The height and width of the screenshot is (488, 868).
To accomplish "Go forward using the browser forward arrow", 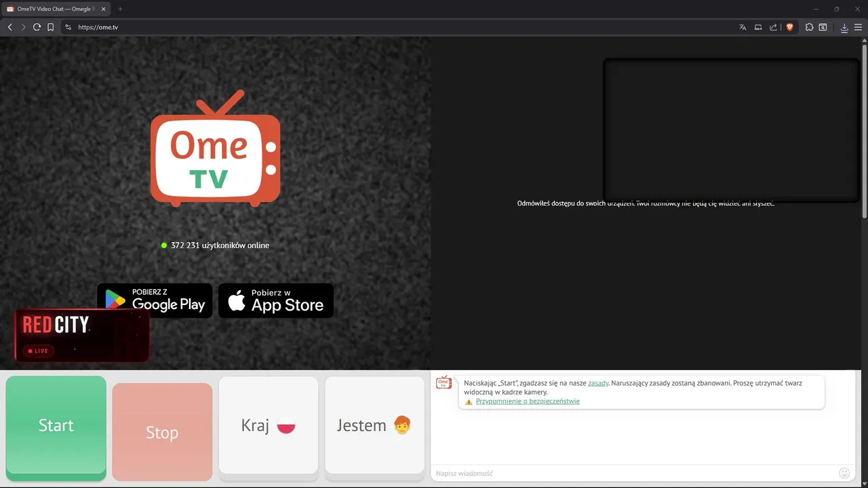I will 23,27.
